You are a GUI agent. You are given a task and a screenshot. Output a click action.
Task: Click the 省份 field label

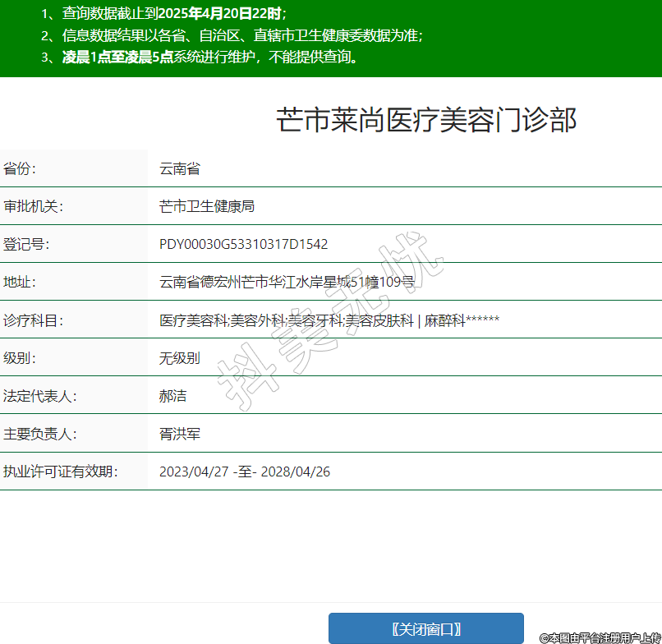(21, 169)
